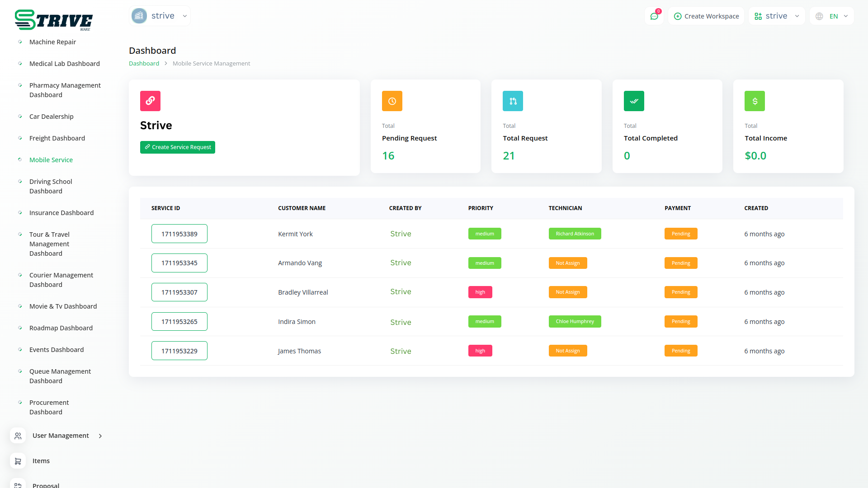Open the EN language dropdown
Viewport: 868px width, 488px height.
point(832,16)
